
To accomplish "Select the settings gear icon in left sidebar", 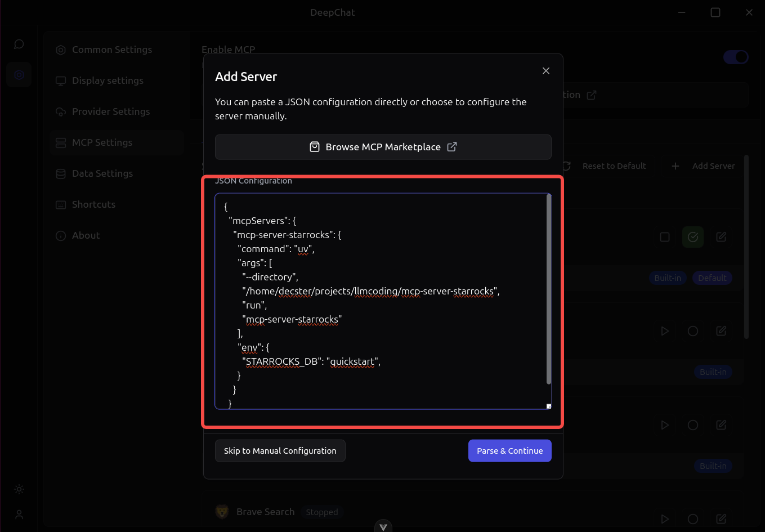I will [x=19, y=74].
